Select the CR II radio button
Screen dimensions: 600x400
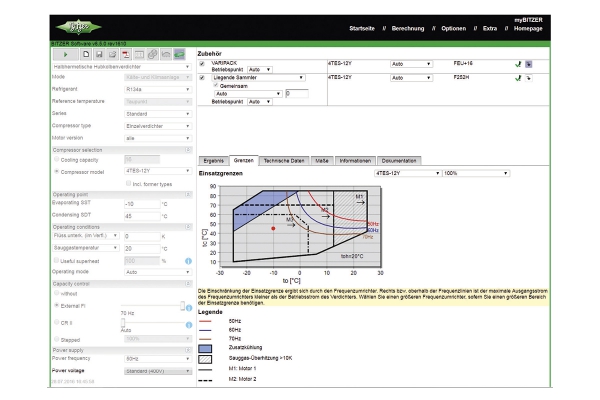57,322
